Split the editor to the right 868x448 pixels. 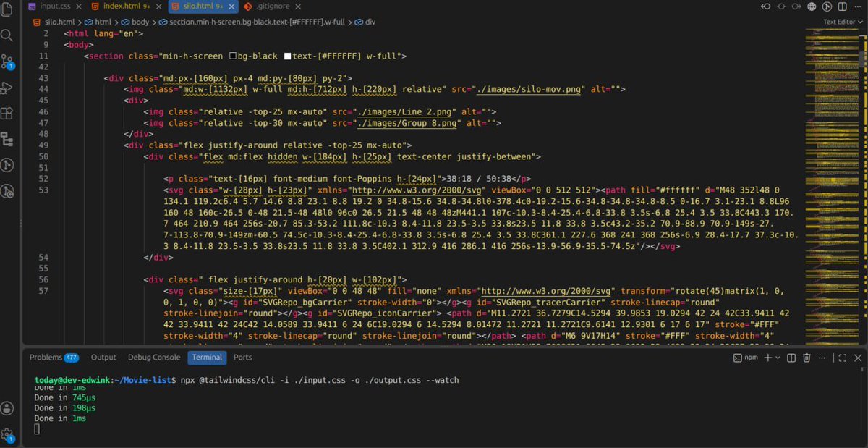coord(843,7)
